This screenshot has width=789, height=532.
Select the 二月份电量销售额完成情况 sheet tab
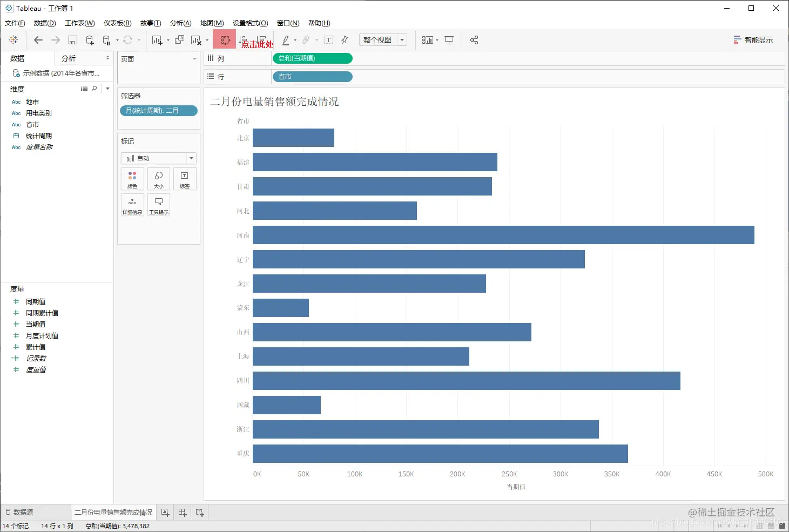pyautogui.click(x=113, y=512)
